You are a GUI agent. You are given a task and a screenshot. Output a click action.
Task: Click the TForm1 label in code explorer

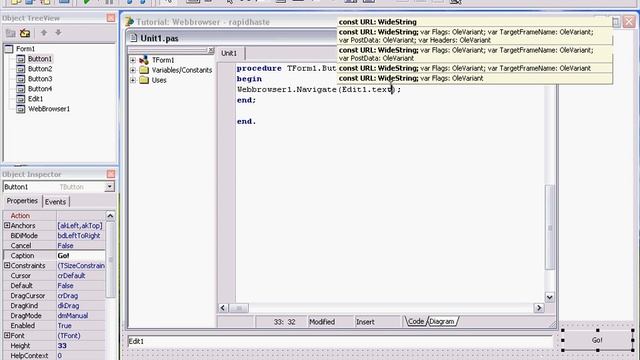[x=163, y=60]
